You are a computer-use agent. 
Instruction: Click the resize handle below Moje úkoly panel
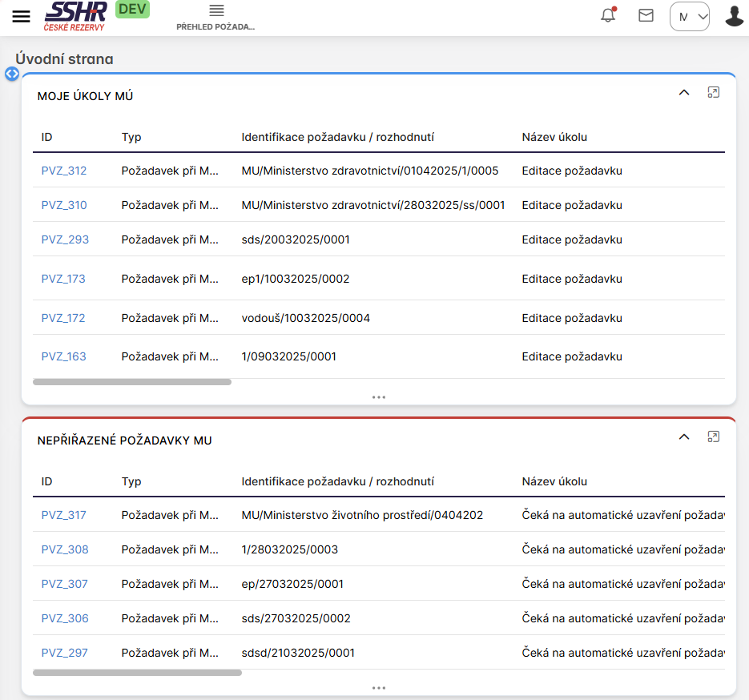(379, 396)
